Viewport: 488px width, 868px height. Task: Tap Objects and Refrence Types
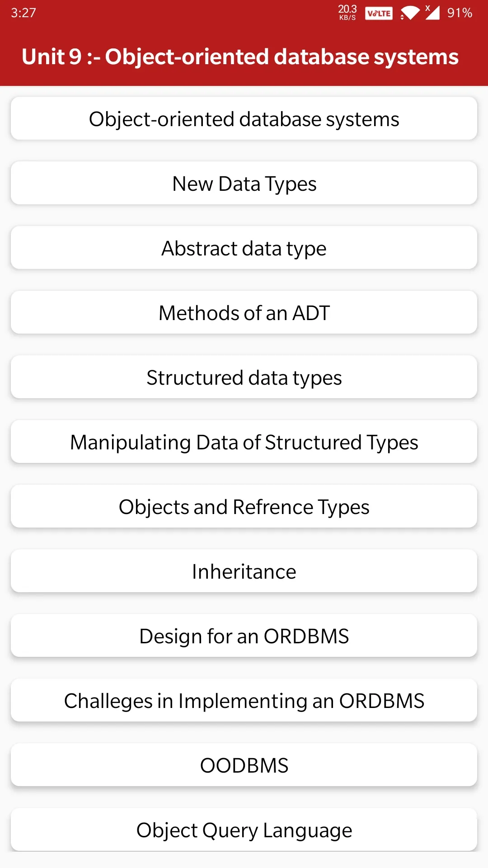pos(244,506)
